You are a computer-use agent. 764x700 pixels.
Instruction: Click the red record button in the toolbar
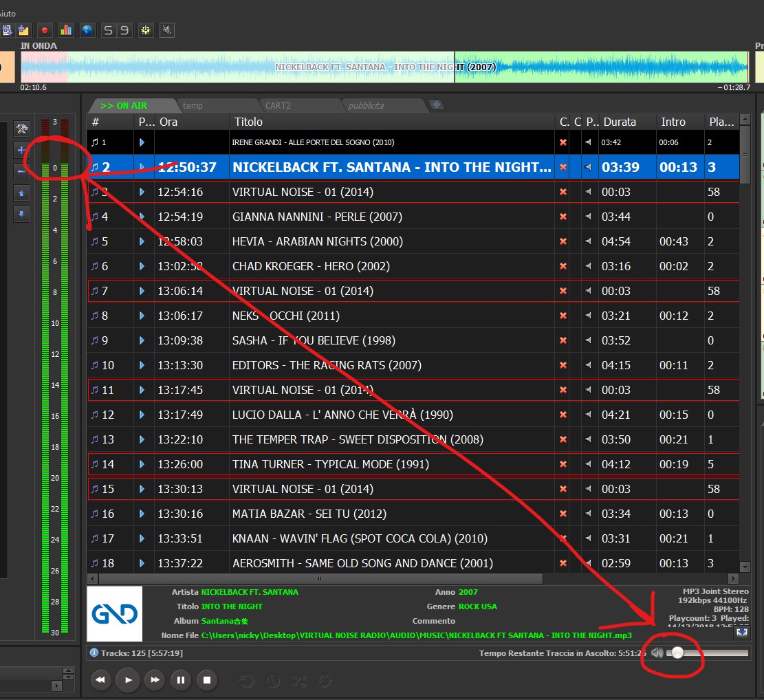tap(45, 30)
